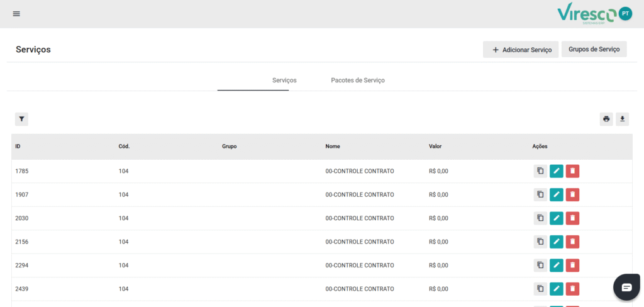
Task: Select the Serviços tab
Action: point(284,81)
